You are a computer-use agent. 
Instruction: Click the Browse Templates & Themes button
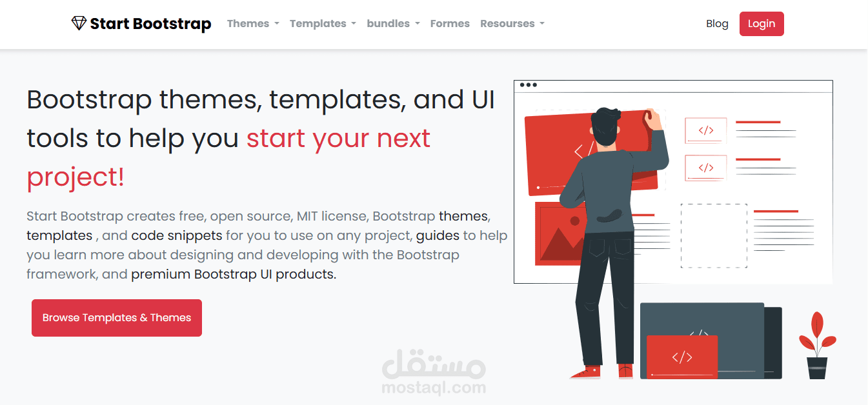[117, 318]
